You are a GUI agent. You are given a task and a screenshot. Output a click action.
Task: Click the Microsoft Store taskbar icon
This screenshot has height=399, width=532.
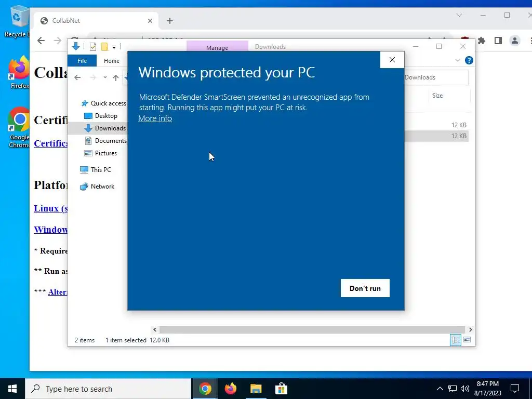tap(281, 389)
